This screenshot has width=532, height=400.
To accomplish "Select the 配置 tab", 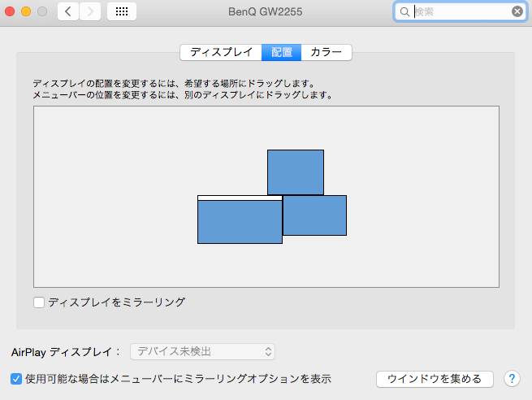I will tap(281, 52).
